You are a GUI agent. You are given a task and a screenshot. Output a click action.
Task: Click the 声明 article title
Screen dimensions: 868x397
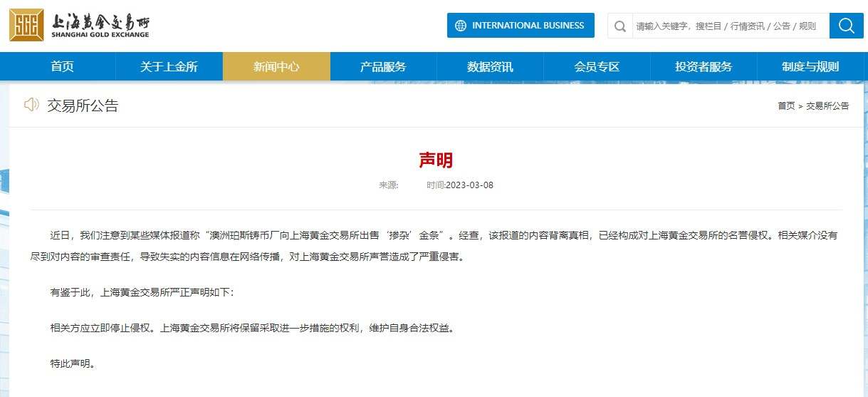point(436,160)
